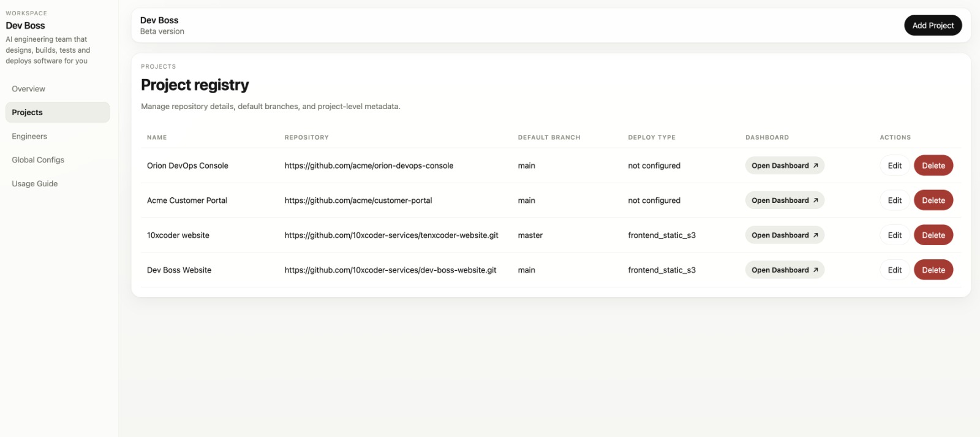Click Dev Boss workspace title in sidebar

click(25, 26)
